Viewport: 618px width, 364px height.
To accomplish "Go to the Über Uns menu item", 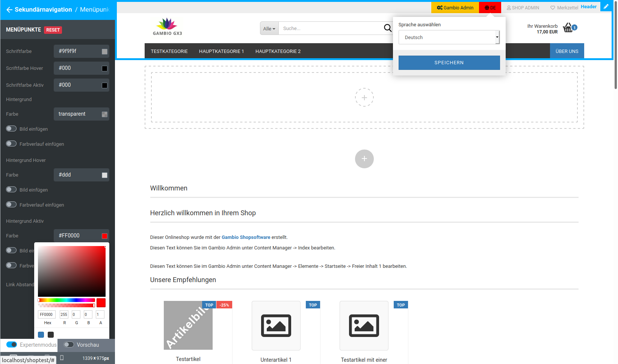I will coord(567,51).
